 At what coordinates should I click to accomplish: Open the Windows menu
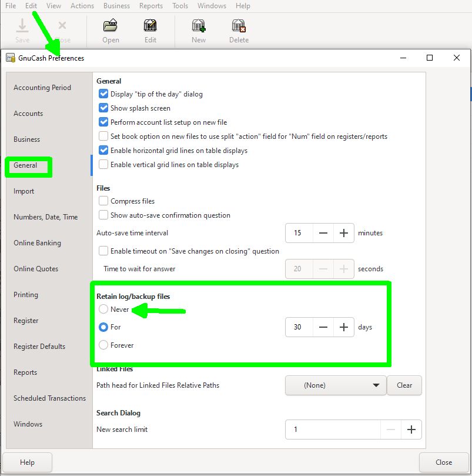pos(212,6)
